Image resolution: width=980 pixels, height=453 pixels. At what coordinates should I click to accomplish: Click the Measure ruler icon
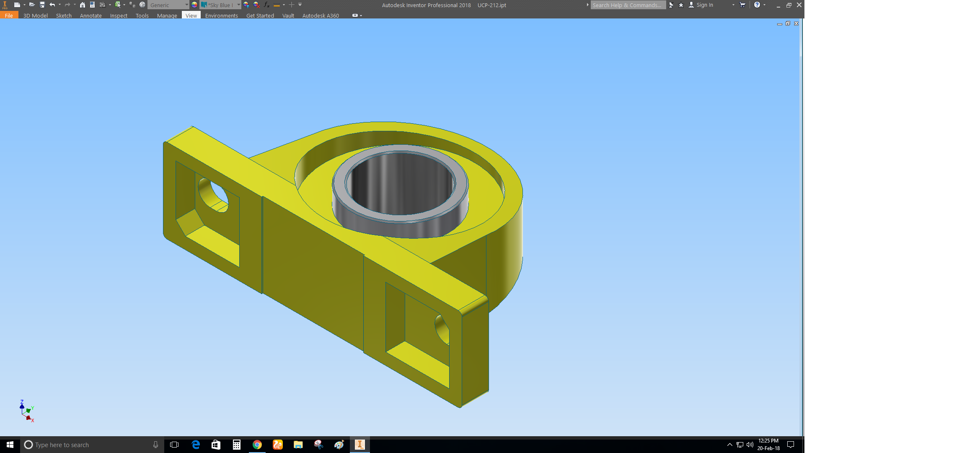coord(277,5)
